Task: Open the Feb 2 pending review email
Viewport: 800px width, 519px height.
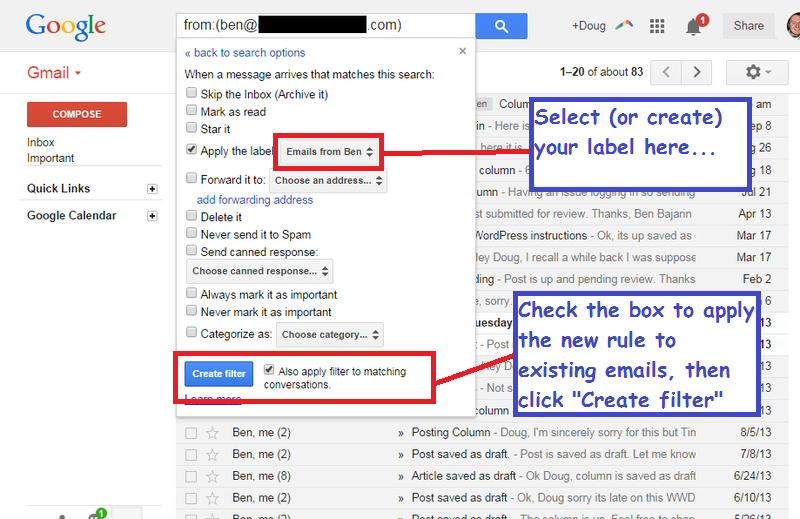Action: 632,279
